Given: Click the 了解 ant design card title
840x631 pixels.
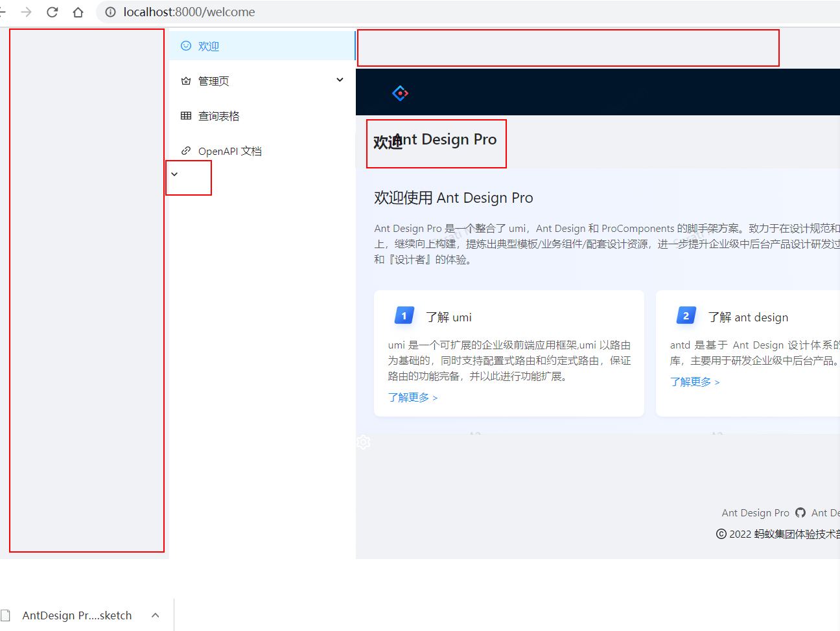Looking at the screenshot, I should click(x=748, y=317).
